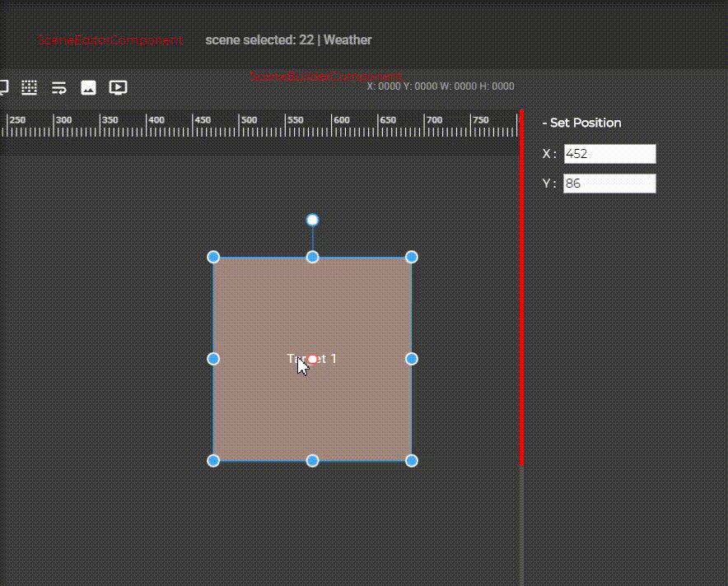Click the X position input field
This screenshot has width=728, height=586.
tap(609, 154)
